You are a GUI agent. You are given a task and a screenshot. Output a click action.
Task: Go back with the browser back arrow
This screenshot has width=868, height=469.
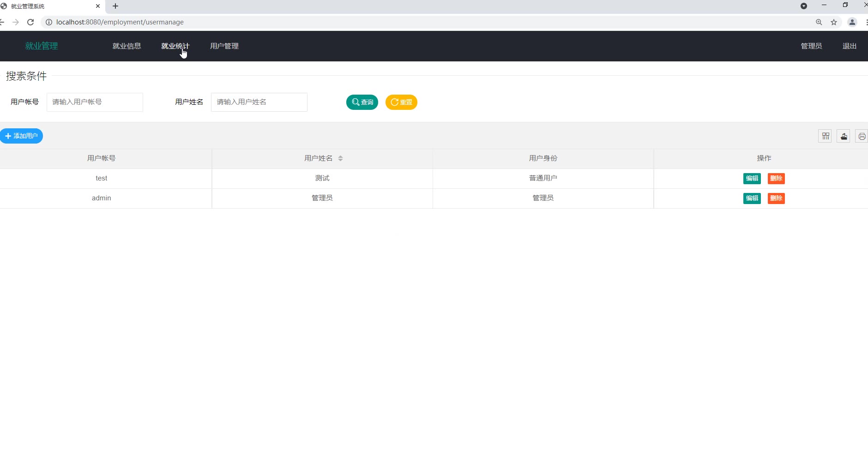tap(2, 22)
